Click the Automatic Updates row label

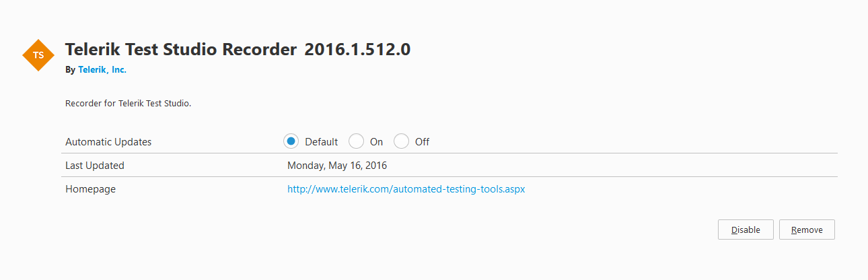pyautogui.click(x=108, y=142)
